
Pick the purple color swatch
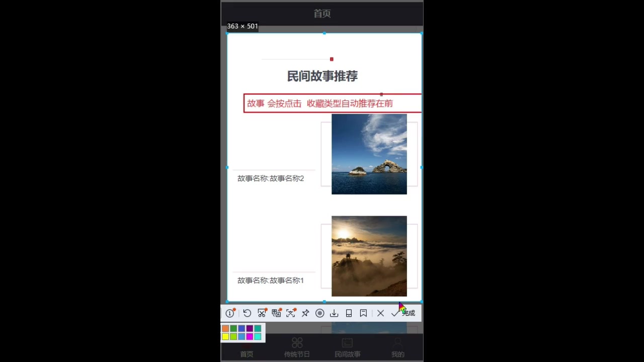250,328
